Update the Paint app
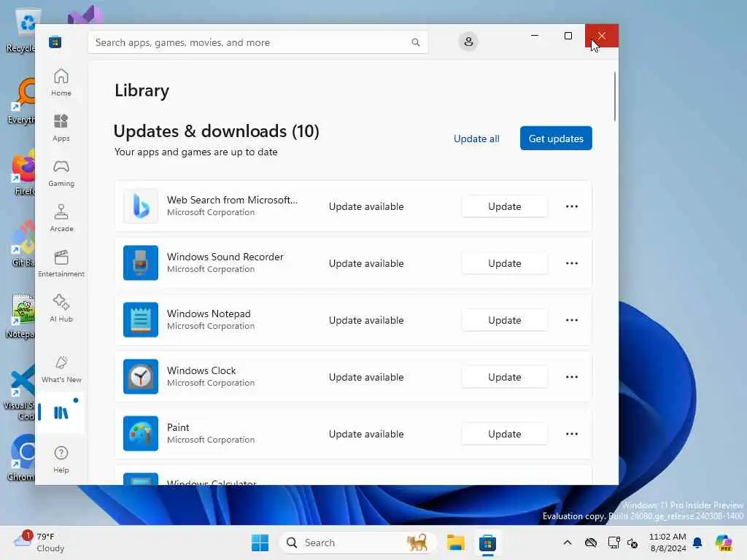 (505, 434)
